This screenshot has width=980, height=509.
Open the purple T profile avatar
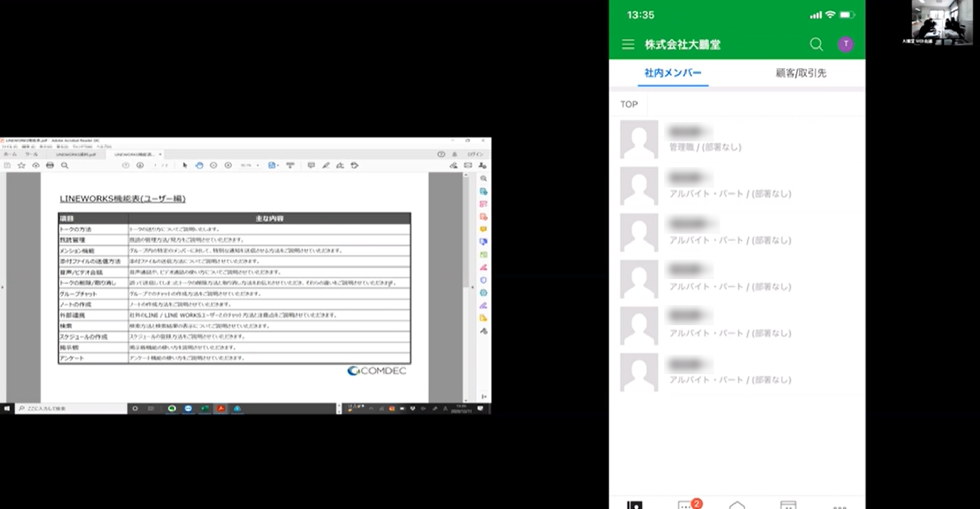pyautogui.click(x=846, y=44)
